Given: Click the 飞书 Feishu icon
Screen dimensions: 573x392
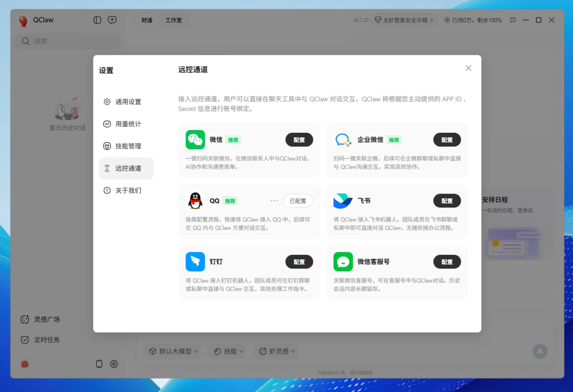Looking at the screenshot, I should [x=343, y=200].
